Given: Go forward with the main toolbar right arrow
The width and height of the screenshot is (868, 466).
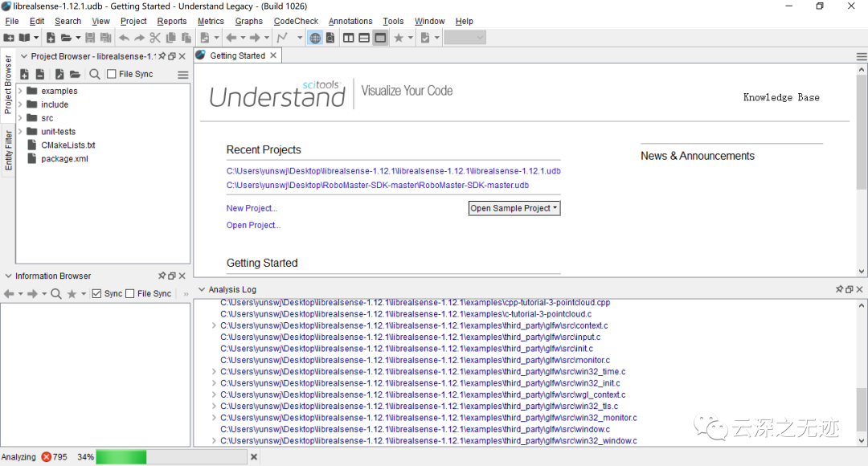Looking at the screenshot, I should [255, 38].
